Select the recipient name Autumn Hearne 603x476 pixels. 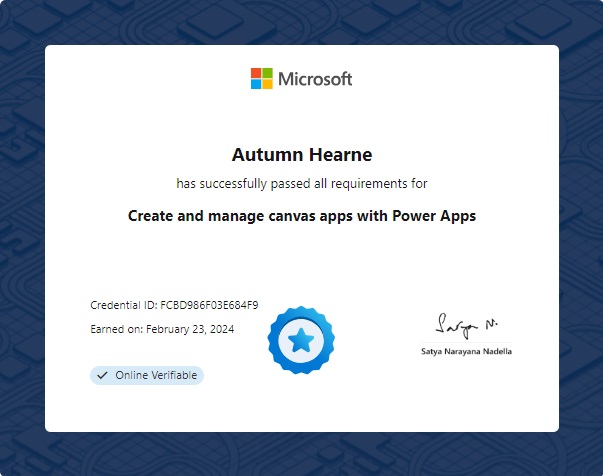pos(301,155)
